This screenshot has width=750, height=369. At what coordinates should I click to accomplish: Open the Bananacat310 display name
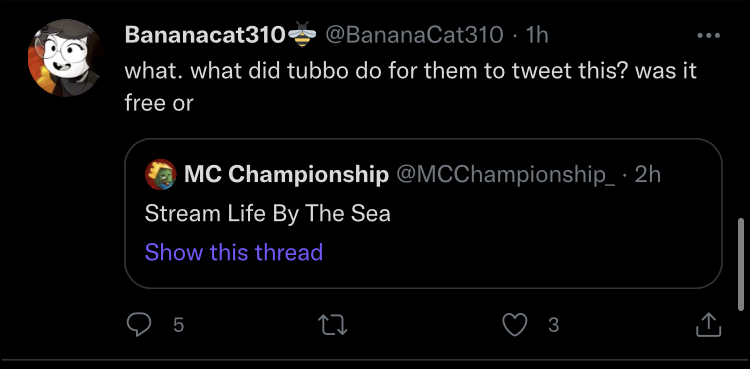205,34
